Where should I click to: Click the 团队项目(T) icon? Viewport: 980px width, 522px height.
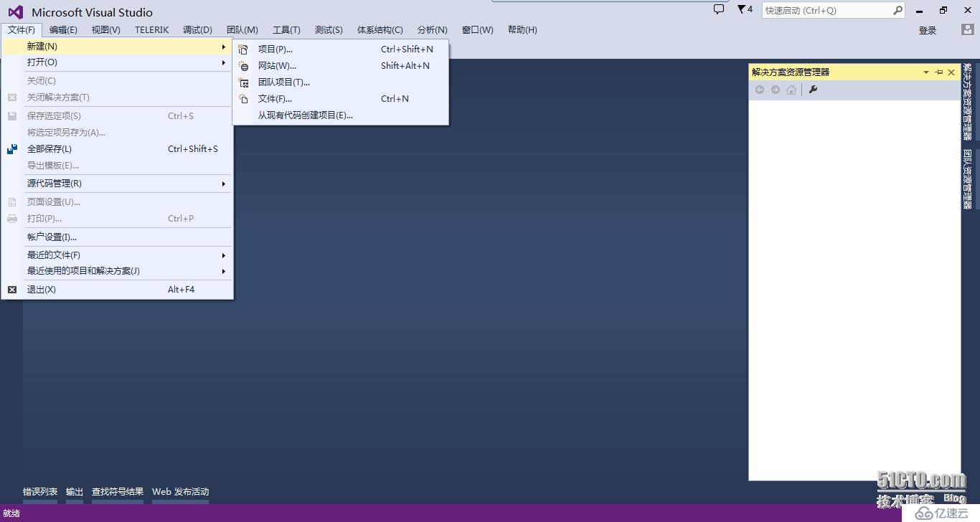(243, 82)
